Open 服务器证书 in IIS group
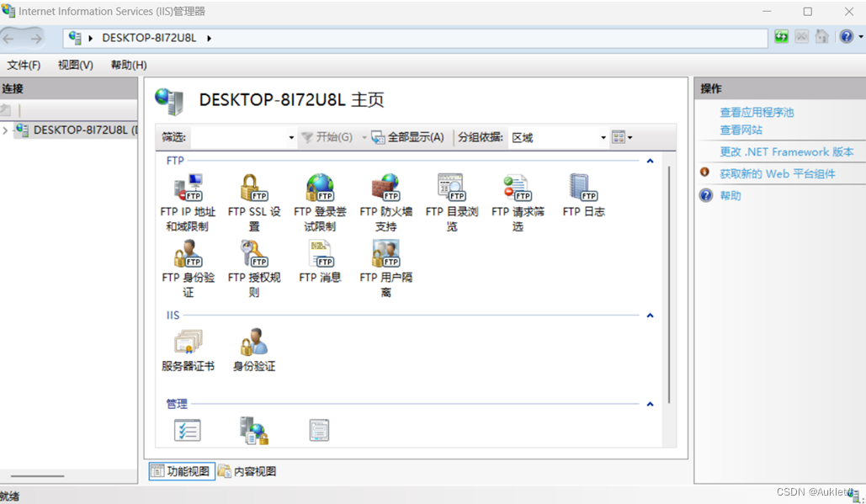 point(188,351)
